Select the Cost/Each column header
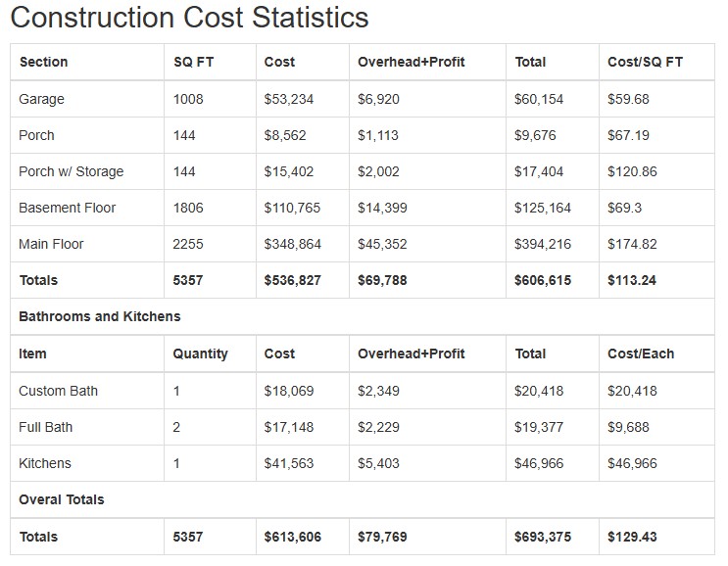The height and width of the screenshot is (566, 728). point(641,354)
